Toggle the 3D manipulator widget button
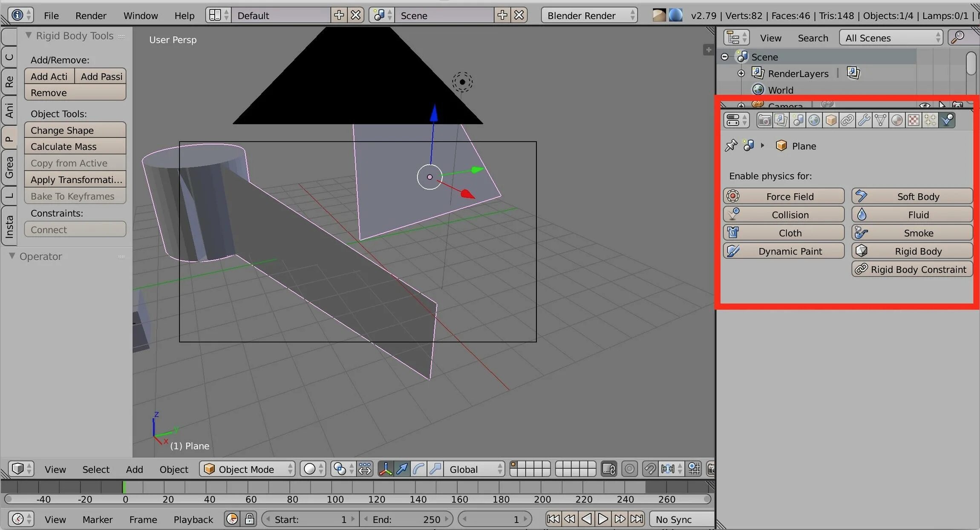 [385, 469]
